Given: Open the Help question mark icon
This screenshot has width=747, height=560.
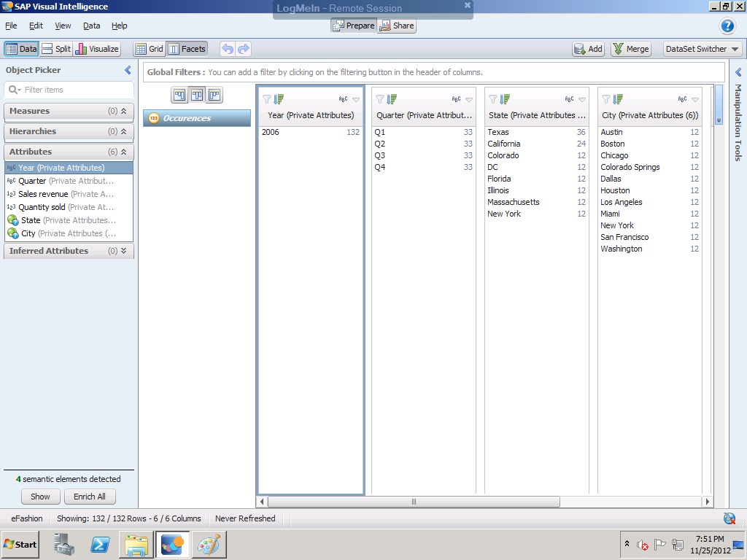Looking at the screenshot, I should [x=727, y=26].
